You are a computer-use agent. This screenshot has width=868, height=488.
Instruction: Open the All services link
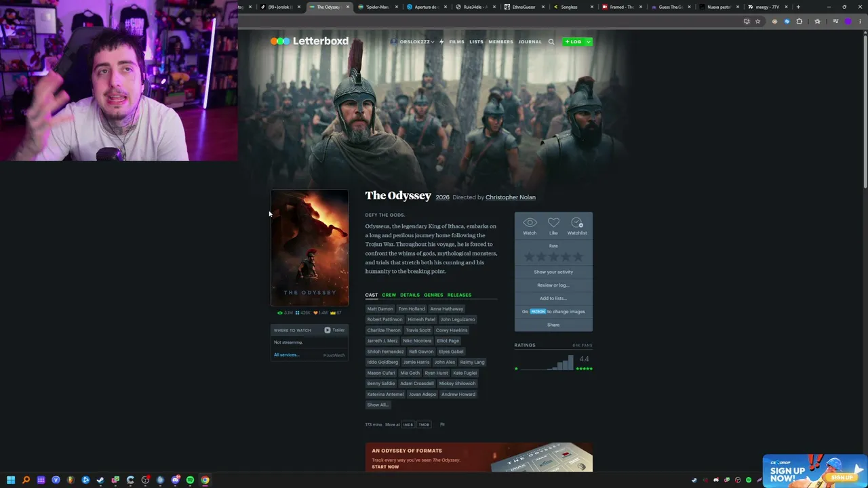coord(286,355)
